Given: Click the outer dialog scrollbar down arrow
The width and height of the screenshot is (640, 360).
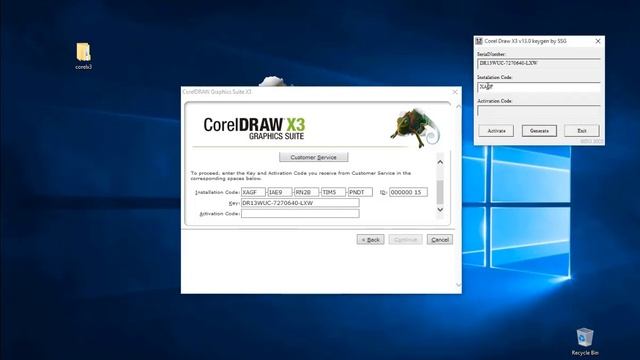Looking at the screenshot, I should pos(458,285).
